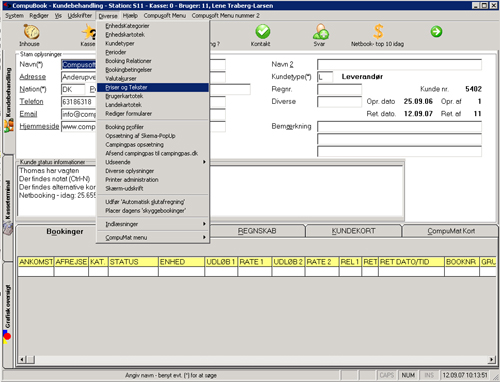Click the BOOKNR column header
Screen dimensions: 500x382
click(462, 262)
